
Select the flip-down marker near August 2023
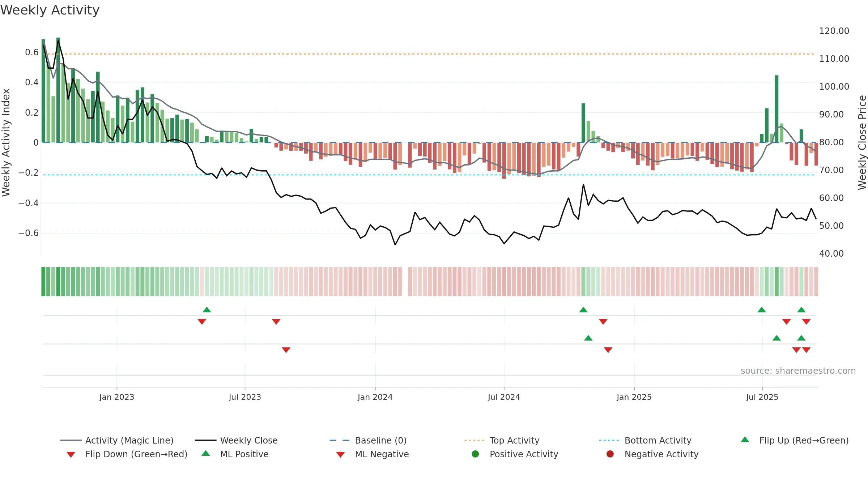[276, 322]
